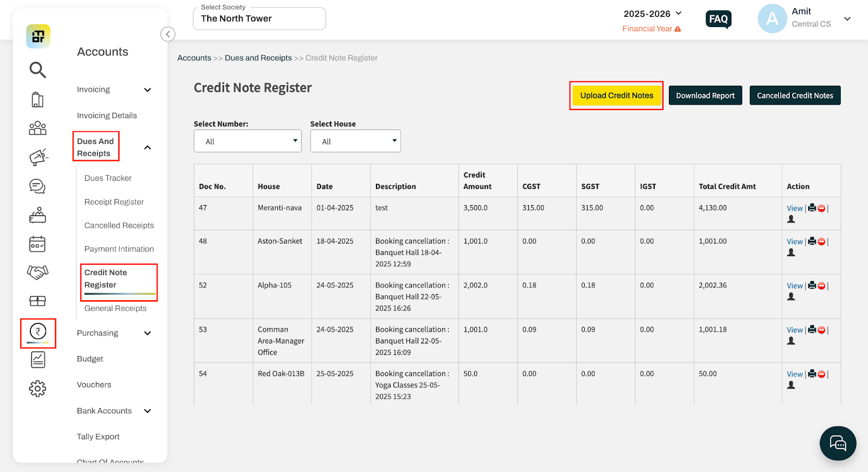Open the calendar icon in sidebar
Viewport: 868px width, 472px height.
click(x=37, y=244)
